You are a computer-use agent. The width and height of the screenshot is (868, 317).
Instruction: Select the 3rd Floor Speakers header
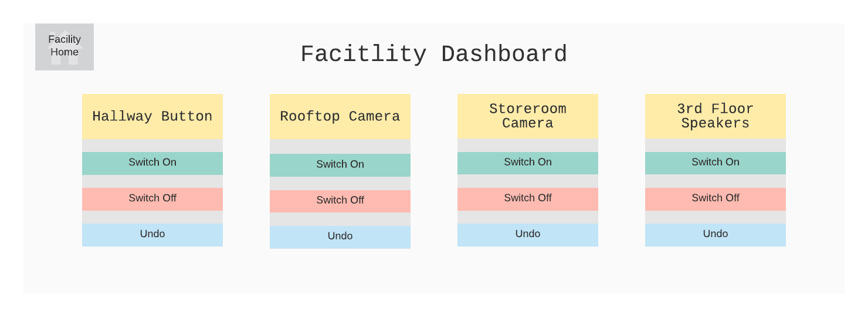click(716, 116)
